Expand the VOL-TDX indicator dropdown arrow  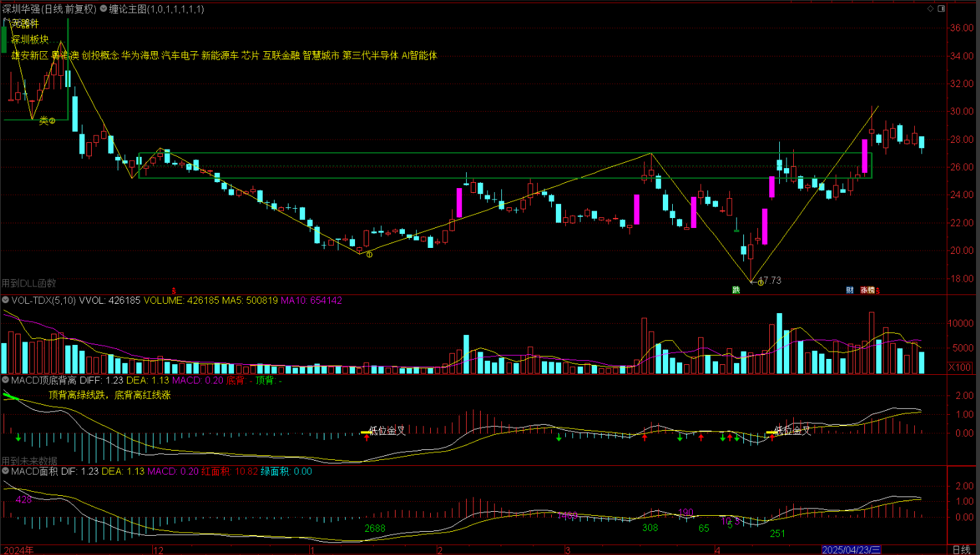click(x=5, y=300)
